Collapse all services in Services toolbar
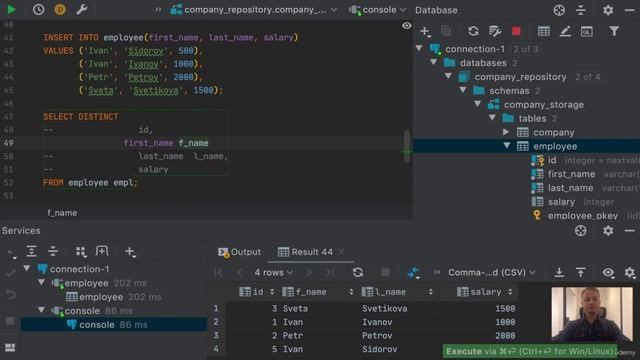Viewport: 640px width, 360px height. (x=53, y=251)
